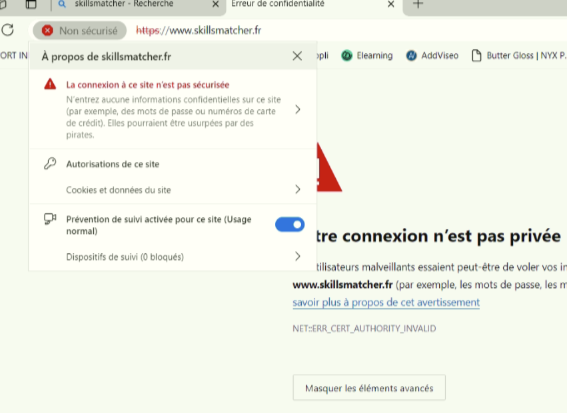Open Autorisations de ce site

point(112,164)
